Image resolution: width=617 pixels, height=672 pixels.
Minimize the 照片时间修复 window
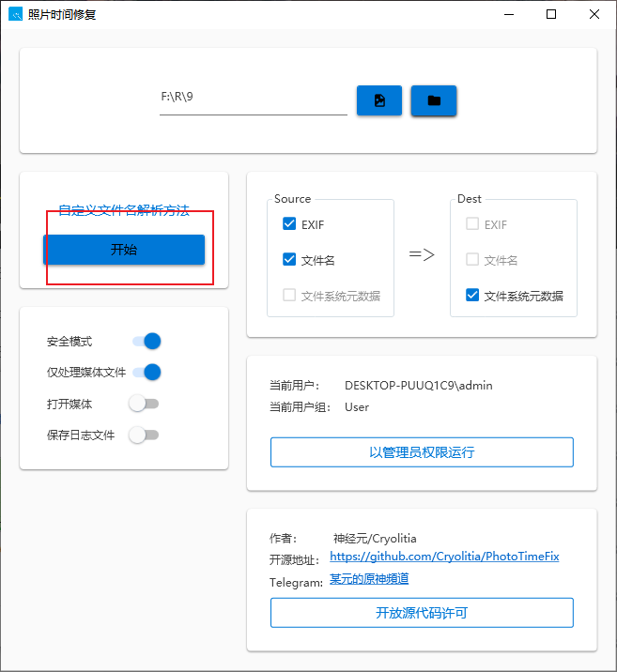pyautogui.click(x=509, y=15)
